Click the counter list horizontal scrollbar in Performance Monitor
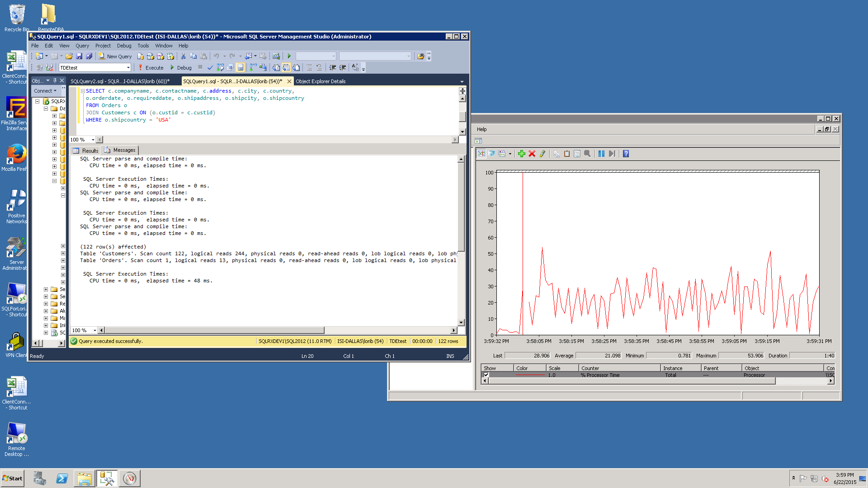Screen dimensions: 868x488 pyautogui.click(x=632, y=381)
